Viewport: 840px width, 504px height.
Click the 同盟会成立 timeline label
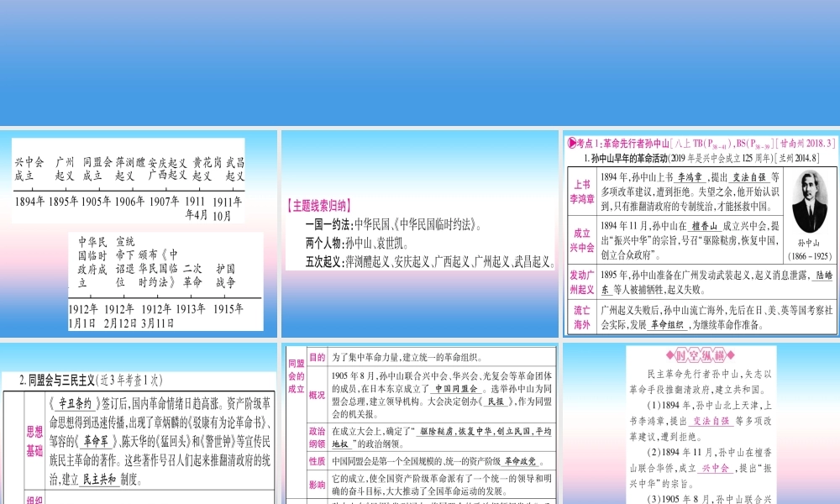[97, 169]
